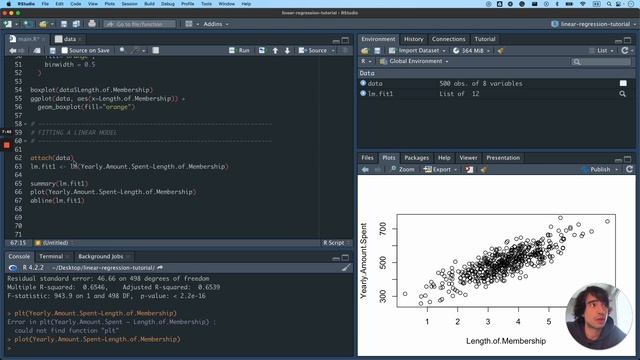Refresh the Environment pane
Screen dimensions: 640x360
point(624,51)
